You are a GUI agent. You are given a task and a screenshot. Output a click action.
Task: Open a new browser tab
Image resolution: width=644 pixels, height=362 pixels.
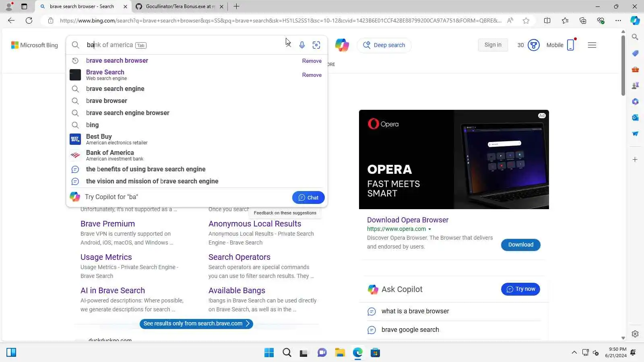click(237, 6)
